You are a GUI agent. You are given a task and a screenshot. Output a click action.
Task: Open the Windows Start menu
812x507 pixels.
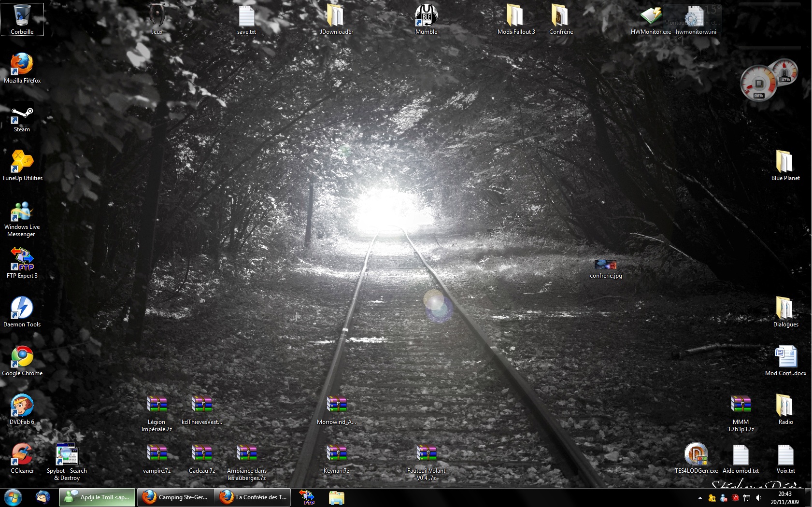pos(13,497)
